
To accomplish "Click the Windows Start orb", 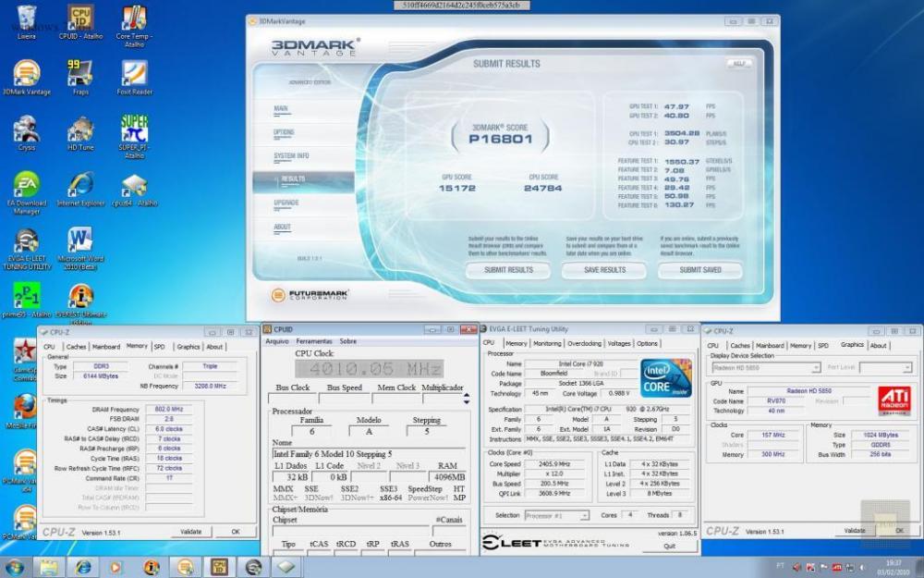I will pyautogui.click(x=16, y=566).
